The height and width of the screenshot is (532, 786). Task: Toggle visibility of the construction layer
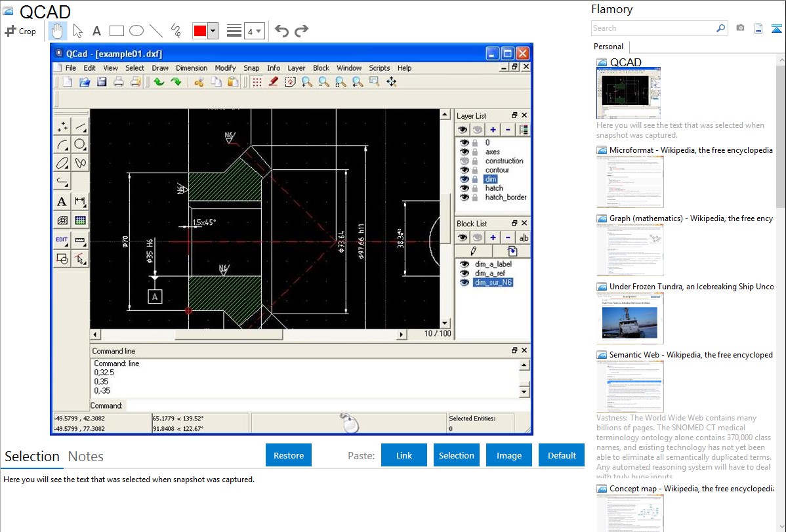click(x=464, y=161)
